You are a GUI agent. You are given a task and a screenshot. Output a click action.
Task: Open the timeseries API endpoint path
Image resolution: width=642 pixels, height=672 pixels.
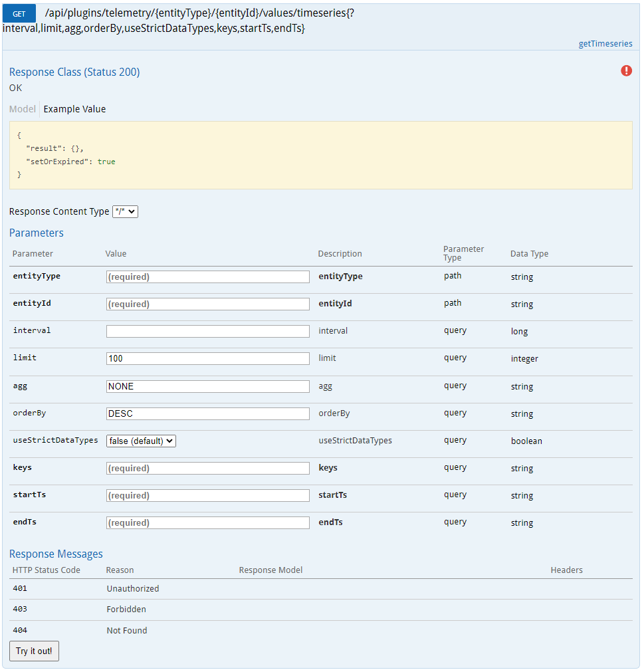click(x=178, y=21)
